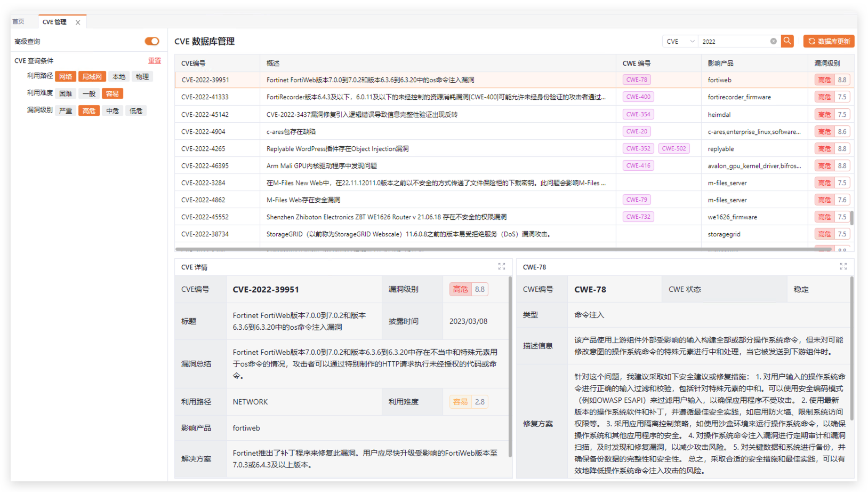The image size is (868, 492).
Task: Close the CVE 管理 tab
Action: (x=78, y=22)
